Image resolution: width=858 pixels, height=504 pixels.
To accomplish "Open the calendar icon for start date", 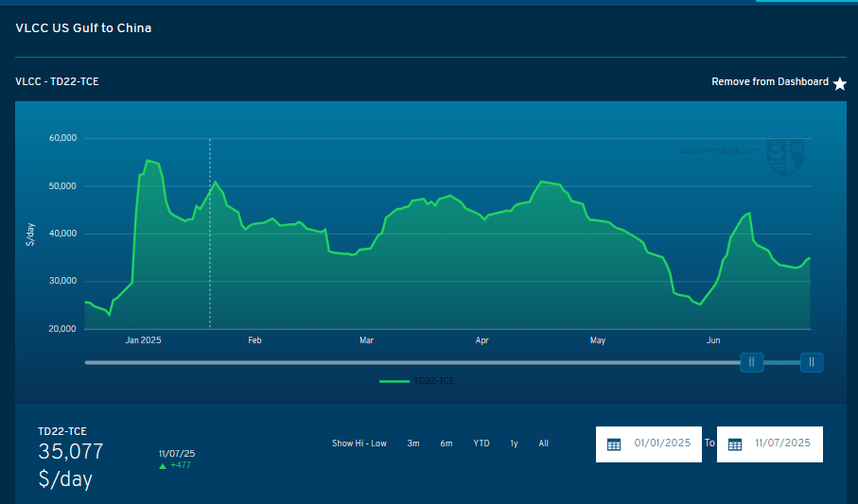I will (x=614, y=444).
